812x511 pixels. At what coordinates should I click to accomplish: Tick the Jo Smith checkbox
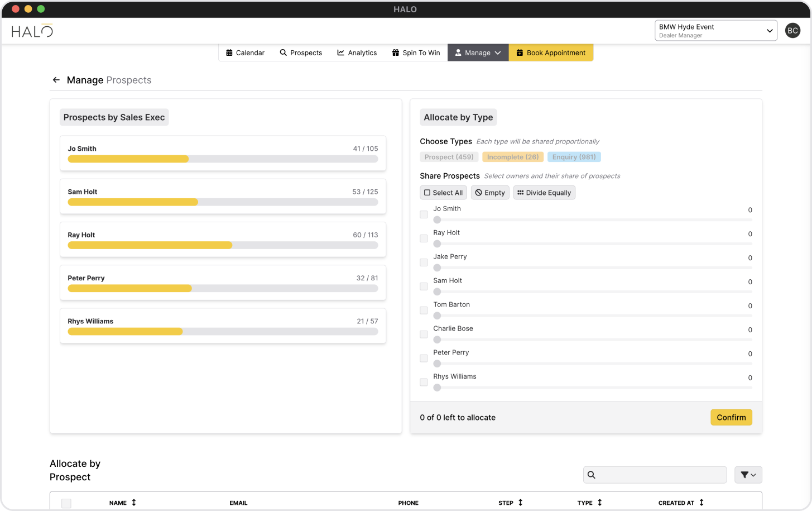pyautogui.click(x=424, y=214)
